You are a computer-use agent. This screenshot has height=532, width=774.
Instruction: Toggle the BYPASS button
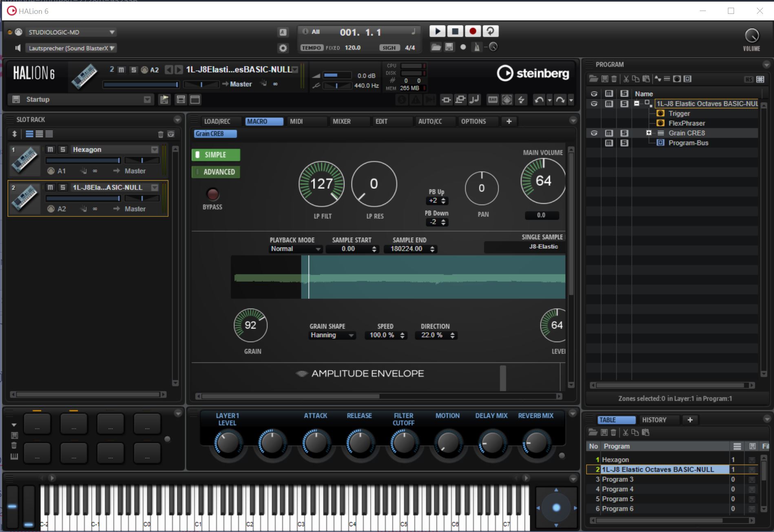[x=212, y=194]
